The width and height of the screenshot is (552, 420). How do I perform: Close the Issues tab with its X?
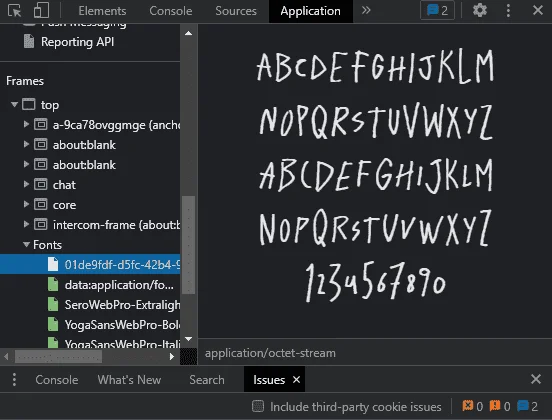(296, 380)
